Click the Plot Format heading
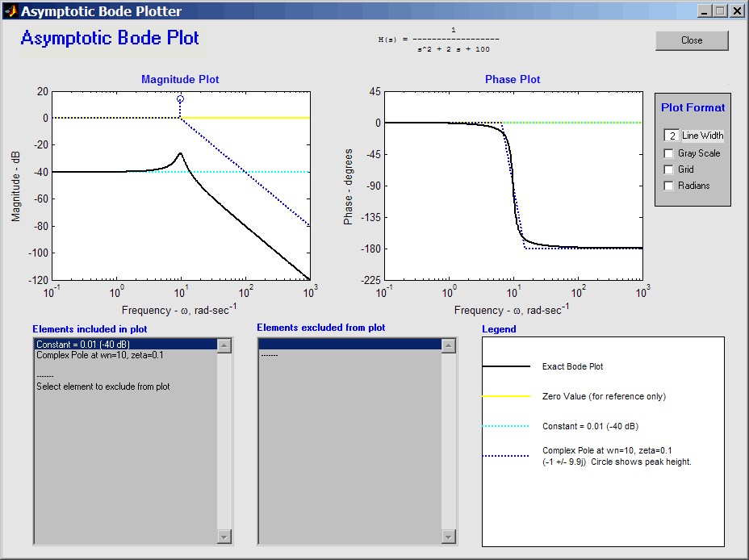749x560 pixels. 693,108
